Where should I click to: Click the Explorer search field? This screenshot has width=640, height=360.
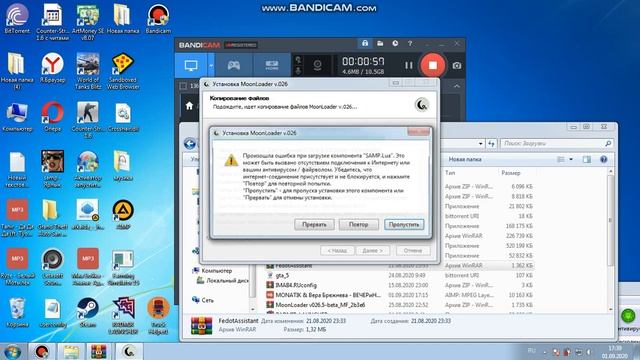(x=557, y=143)
